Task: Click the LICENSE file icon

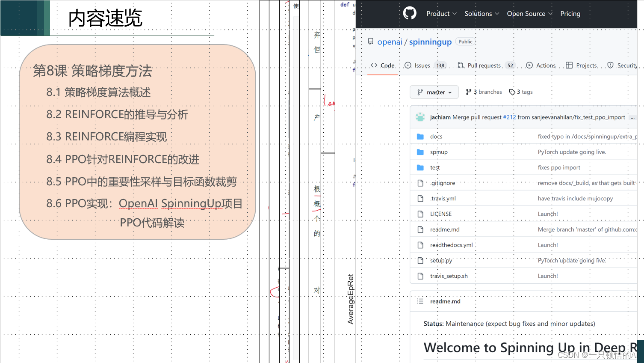Action: [x=420, y=214]
